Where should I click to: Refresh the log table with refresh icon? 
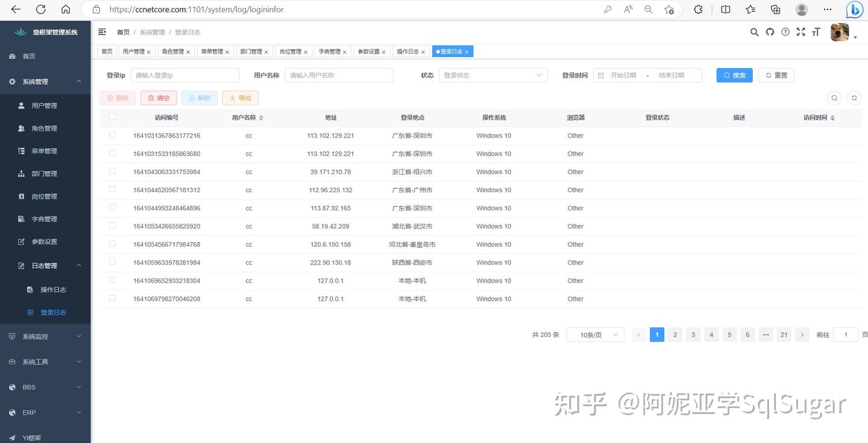[854, 97]
